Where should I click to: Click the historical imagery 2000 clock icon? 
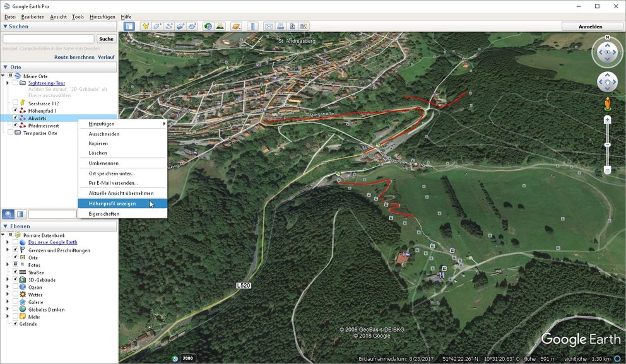coord(175,358)
